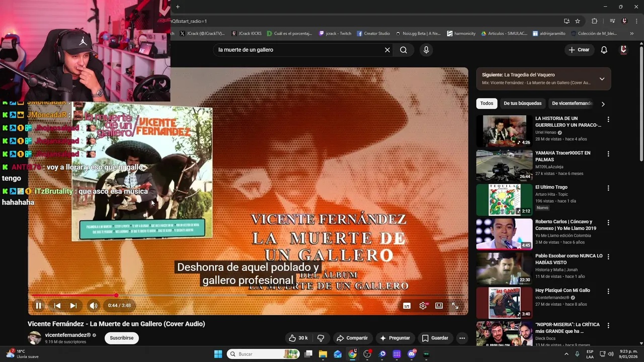Open Task View on the taskbar
Viewport: 644px width, 362px height.
point(308,354)
